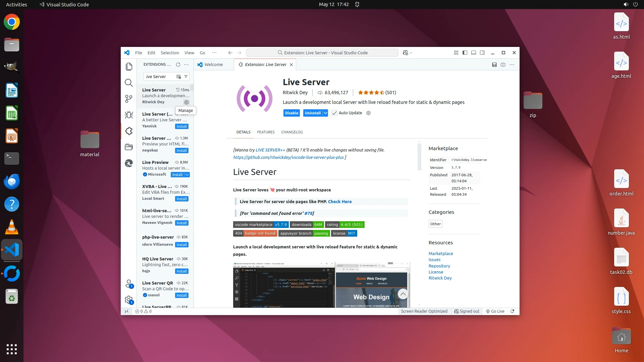Click Manage gear on Live Server item
644x362 pixels.
[x=186, y=102]
